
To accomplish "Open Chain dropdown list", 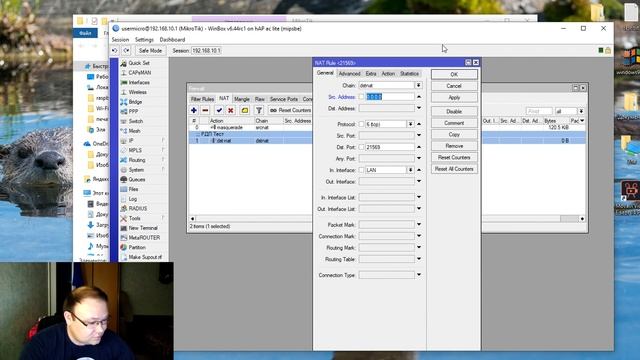I will (418, 85).
